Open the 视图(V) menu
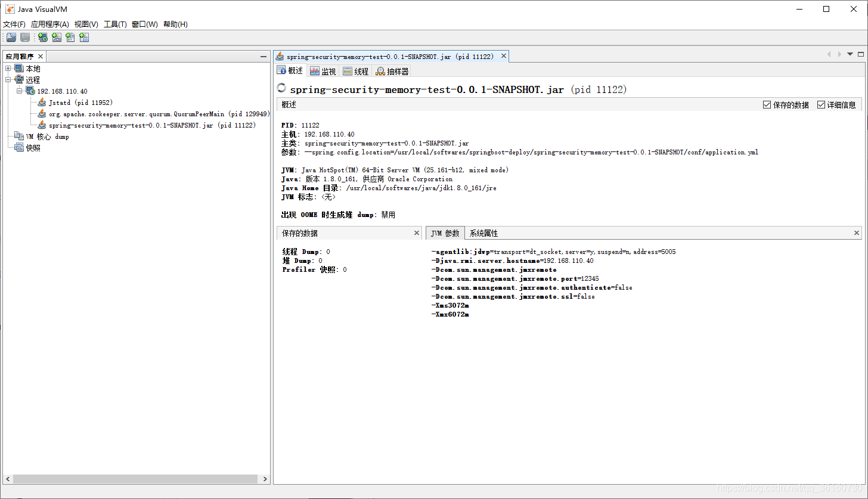 coord(86,24)
